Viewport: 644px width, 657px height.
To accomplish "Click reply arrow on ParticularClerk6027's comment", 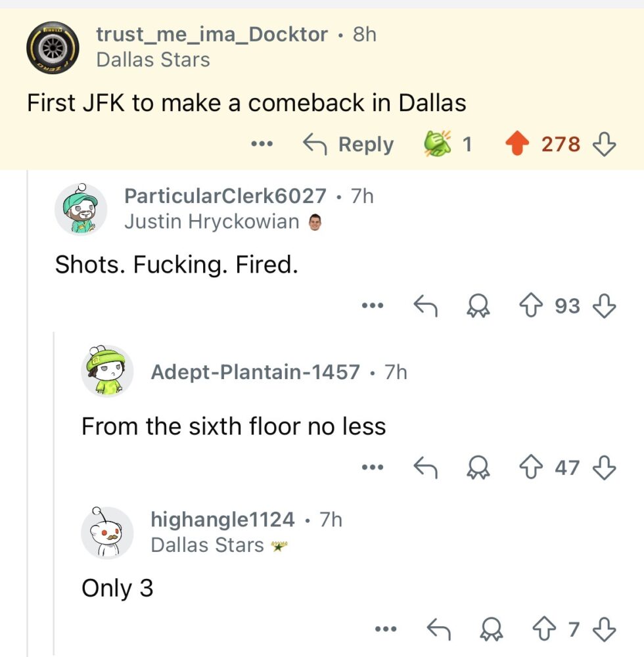I will pos(426,306).
